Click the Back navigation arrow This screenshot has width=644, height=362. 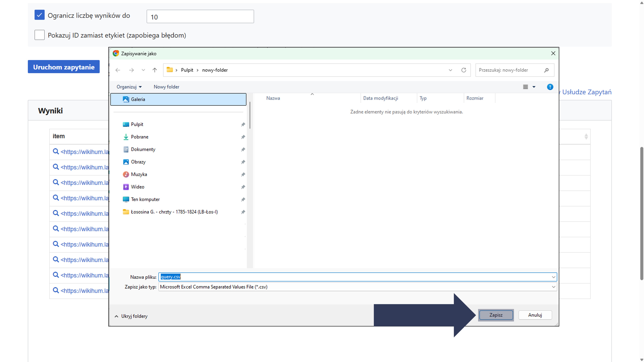(x=118, y=70)
